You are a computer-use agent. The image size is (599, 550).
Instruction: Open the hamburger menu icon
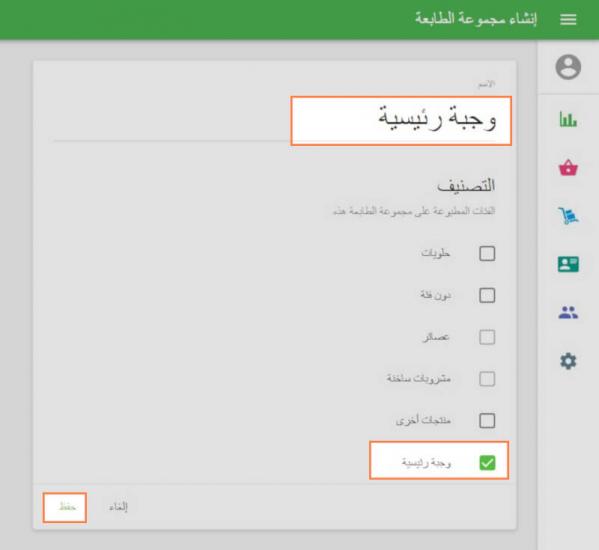(x=568, y=19)
